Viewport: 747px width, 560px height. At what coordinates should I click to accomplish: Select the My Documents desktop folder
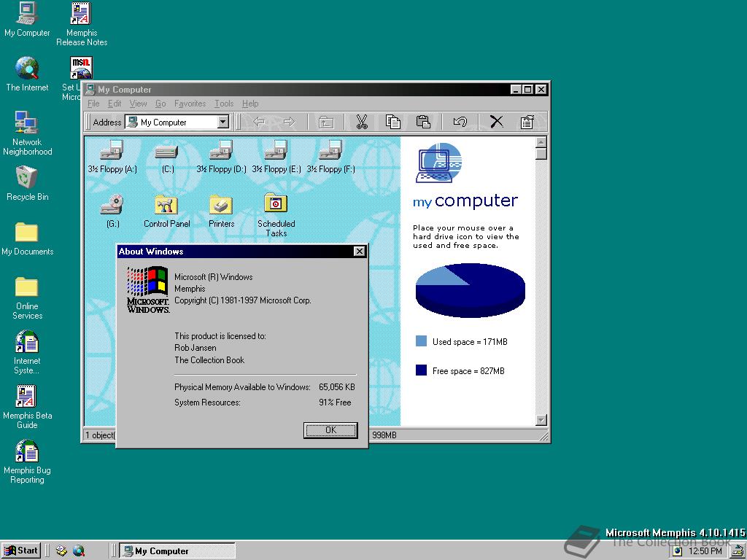27,238
